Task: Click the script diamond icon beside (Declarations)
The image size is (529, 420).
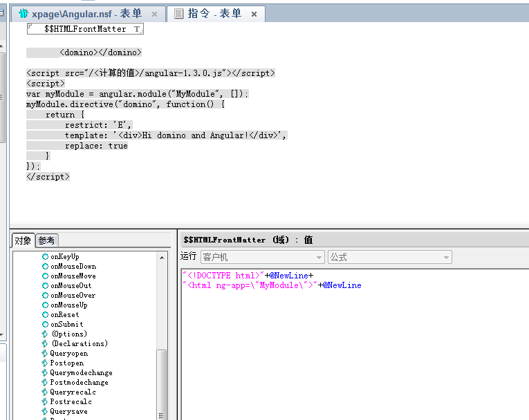Action: (45, 343)
